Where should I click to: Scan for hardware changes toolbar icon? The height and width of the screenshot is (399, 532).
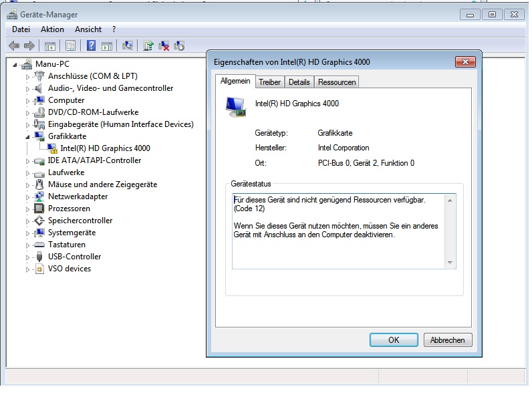tap(128, 45)
